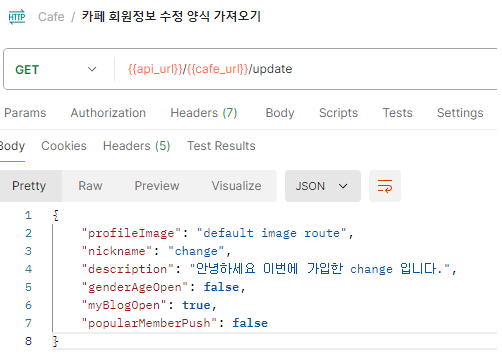Click the "nickname" key in response

coord(117,251)
